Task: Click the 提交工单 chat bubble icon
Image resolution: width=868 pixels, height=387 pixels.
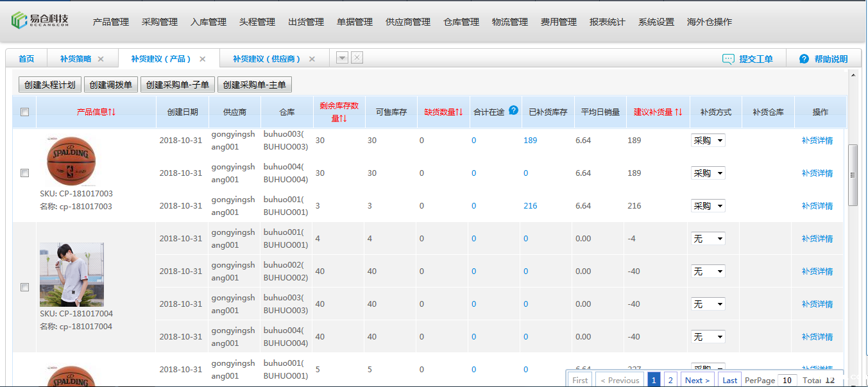Action: coord(728,59)
